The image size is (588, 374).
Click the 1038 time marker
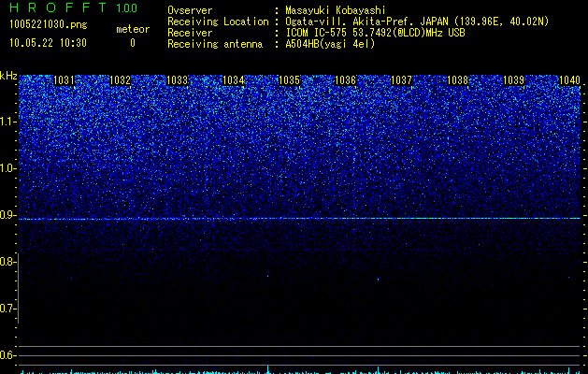(457, 80)
